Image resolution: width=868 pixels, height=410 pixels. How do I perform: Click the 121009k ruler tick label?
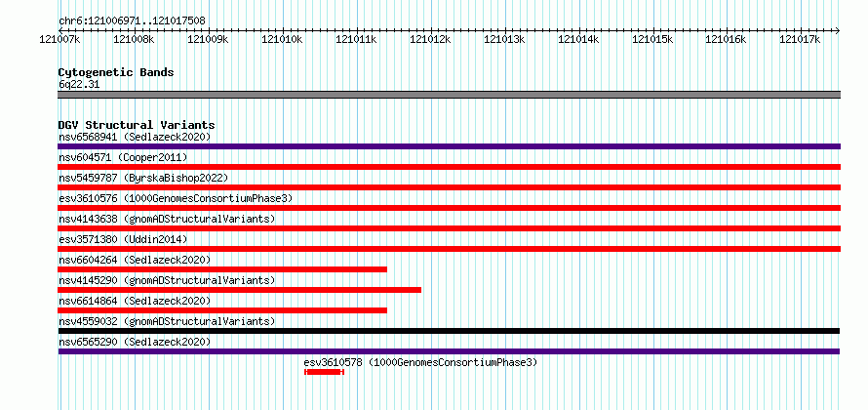point(208,39)
